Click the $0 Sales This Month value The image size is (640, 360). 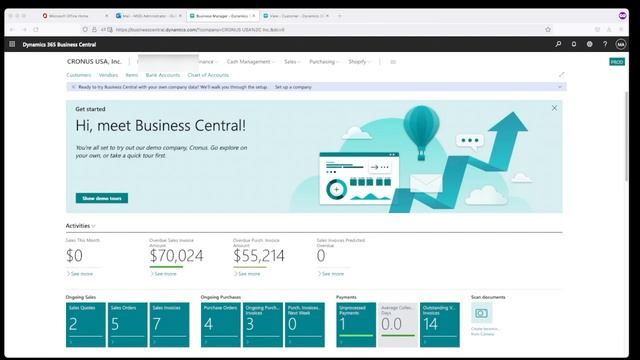(74, 256)
